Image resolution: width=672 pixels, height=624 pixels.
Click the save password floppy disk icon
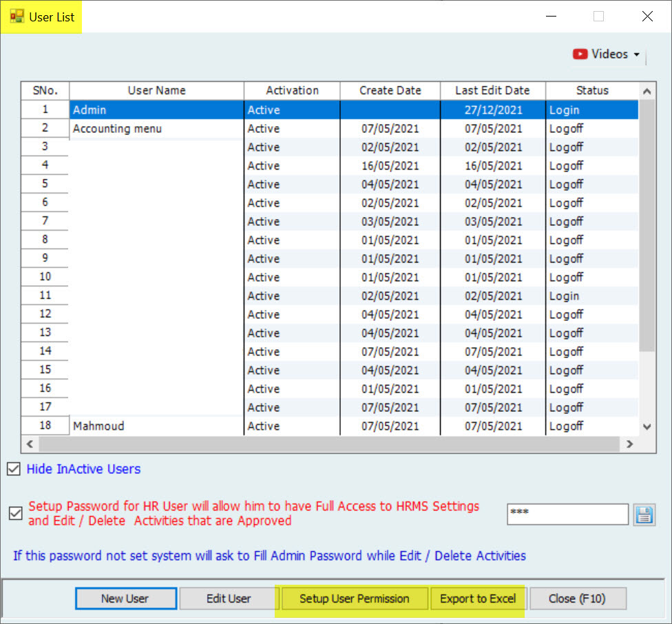[644, 514]
